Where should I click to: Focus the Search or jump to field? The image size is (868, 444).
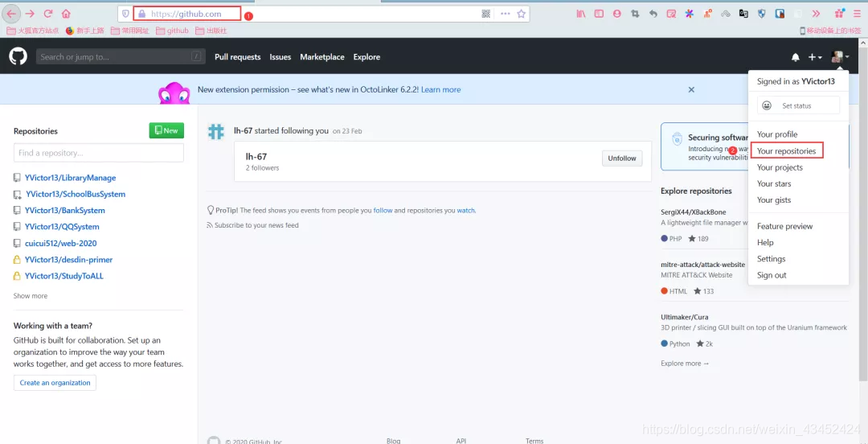[121, 56]
